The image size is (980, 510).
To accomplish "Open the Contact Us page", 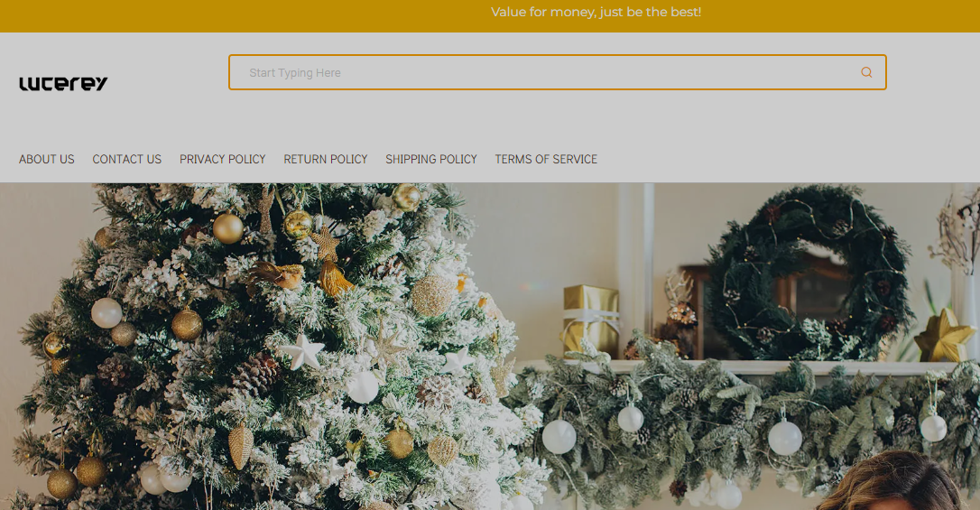I will coord(127,160).
